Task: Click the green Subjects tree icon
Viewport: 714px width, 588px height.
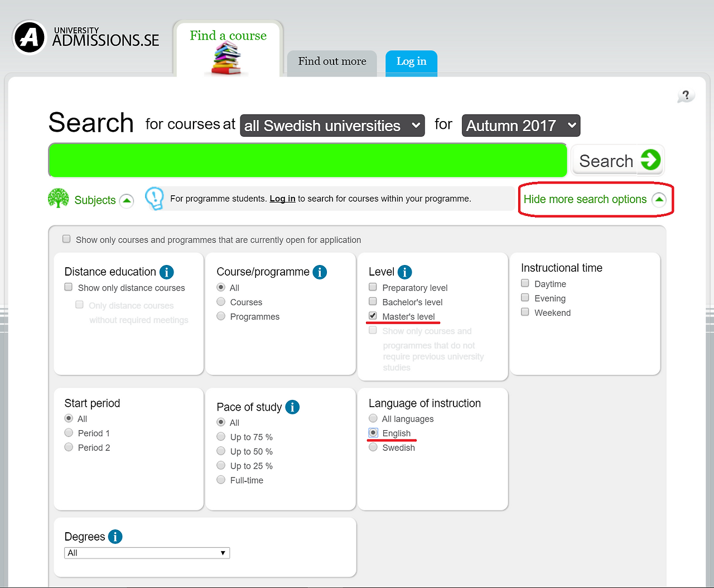Action: coord(58,198)
